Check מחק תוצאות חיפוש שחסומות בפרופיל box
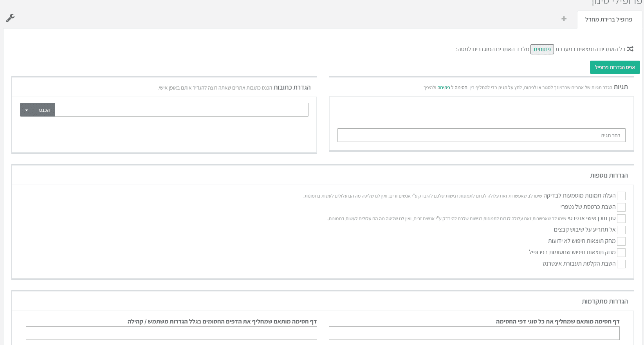This screenshot has width=644, height=345. (x=621, y=253)
